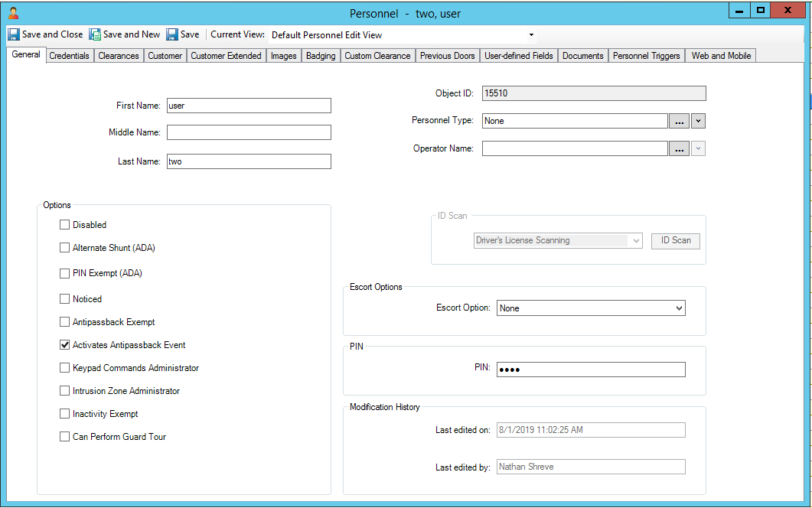Viewport: 812px width, 508px height.
Task: Open the Driver's License Scanning dropdown
Action: 635,240
